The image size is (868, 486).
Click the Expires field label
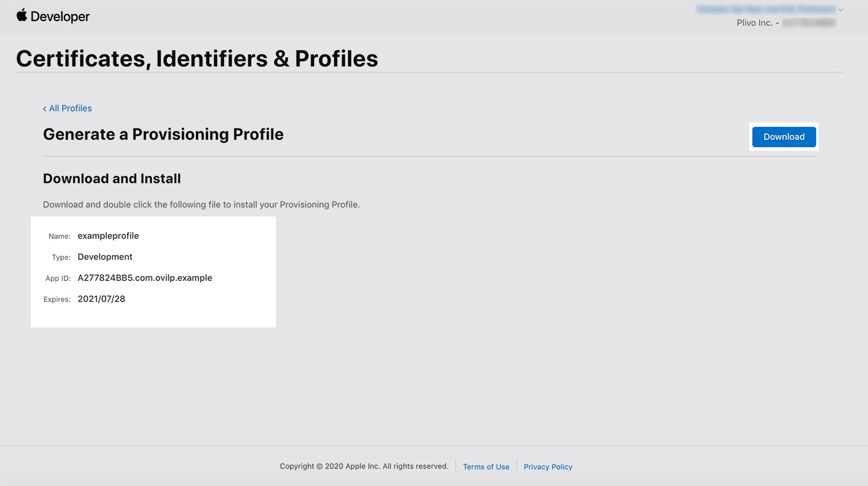tap(57, 300)
